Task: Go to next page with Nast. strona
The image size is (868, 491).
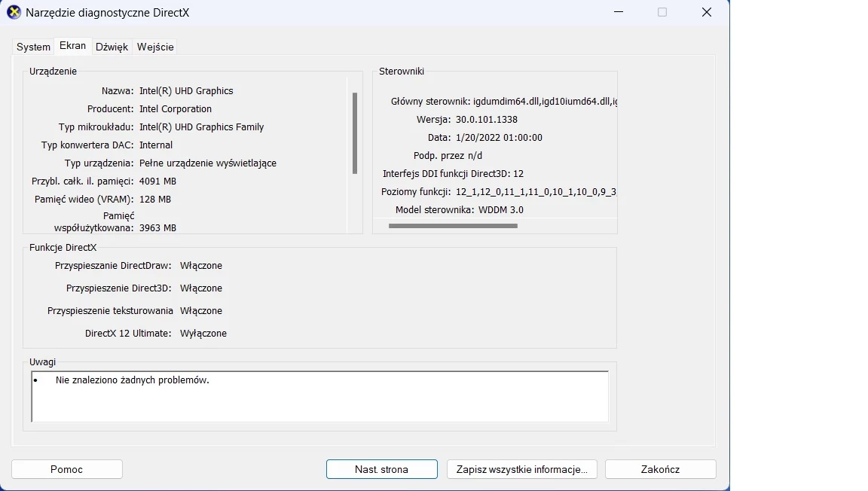Action: (382, 469)
